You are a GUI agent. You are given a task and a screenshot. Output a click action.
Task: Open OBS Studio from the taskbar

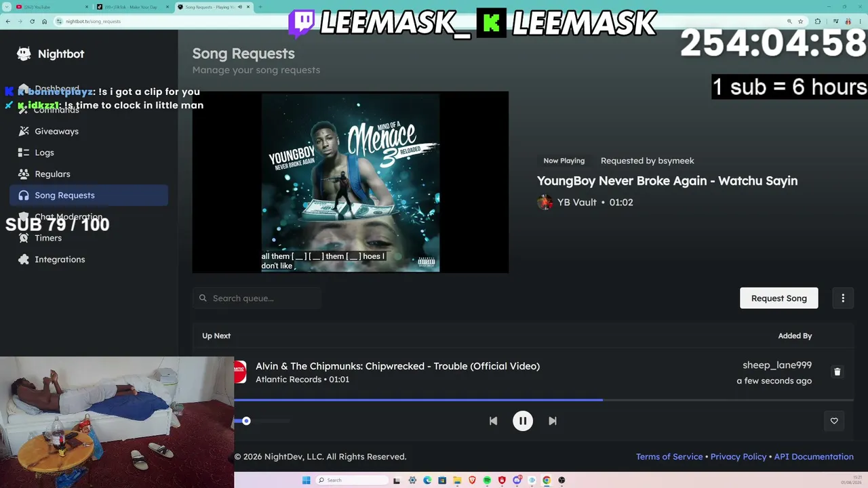click(x=561, y=481)
